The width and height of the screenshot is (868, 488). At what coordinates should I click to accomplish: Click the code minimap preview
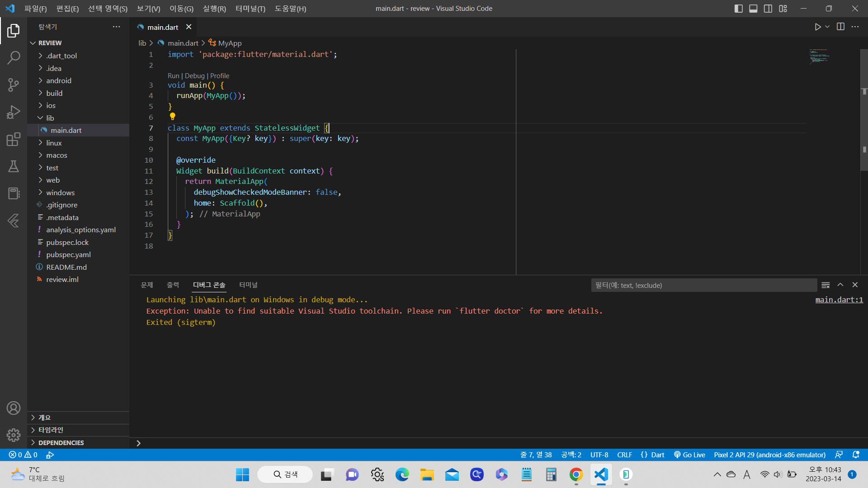[819, 56]
